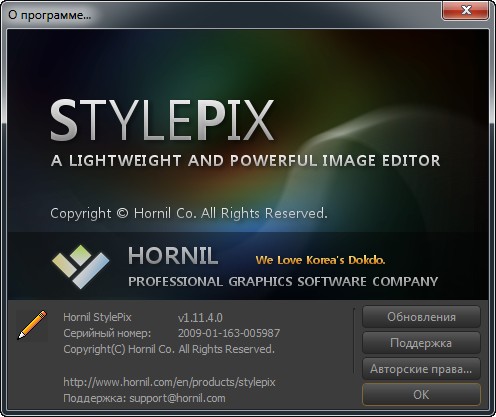
Task: Close the О программе window
Action: [466, 10]
